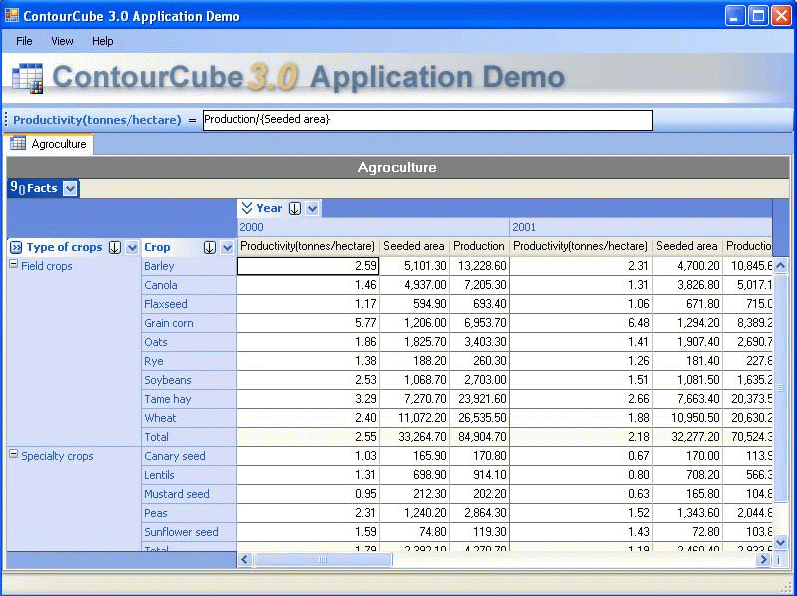
Task: Open the File menu
Action: click(24, 41)
